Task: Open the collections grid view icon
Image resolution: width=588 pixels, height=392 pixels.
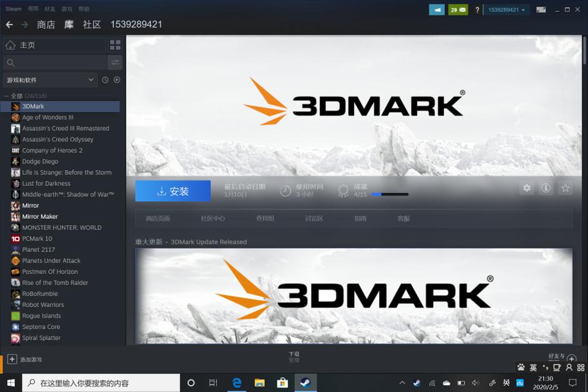Action: 115,45
